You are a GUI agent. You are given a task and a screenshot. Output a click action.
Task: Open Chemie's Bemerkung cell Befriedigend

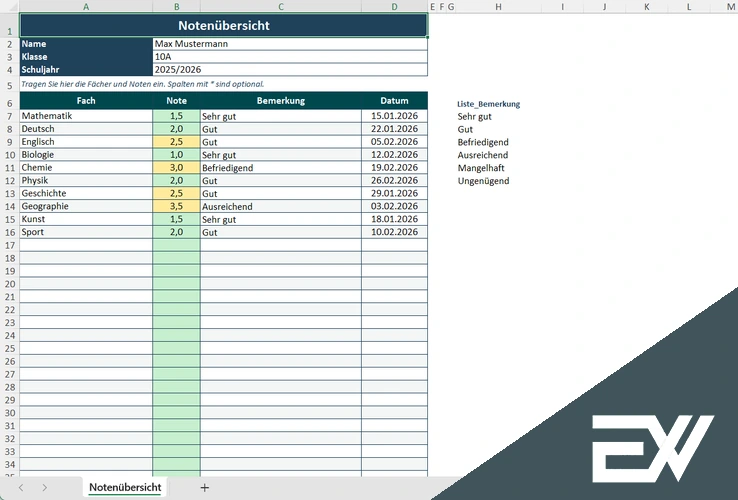point(281,168)
